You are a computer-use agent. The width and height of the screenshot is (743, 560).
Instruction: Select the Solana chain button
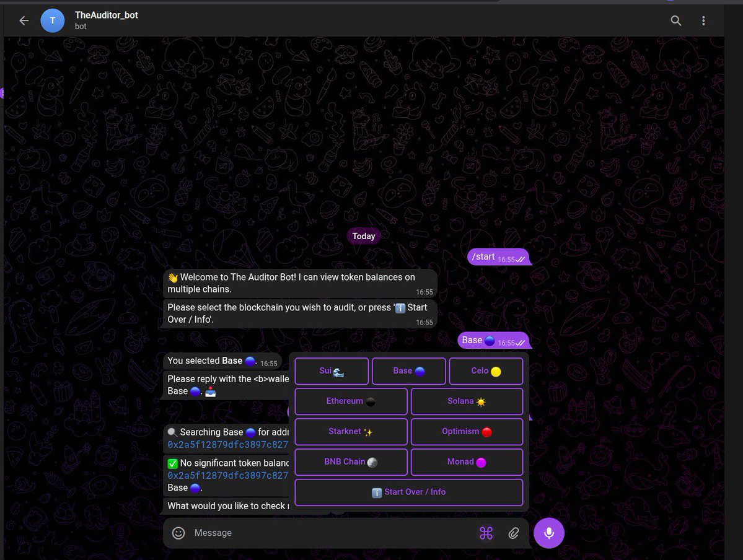467,401
